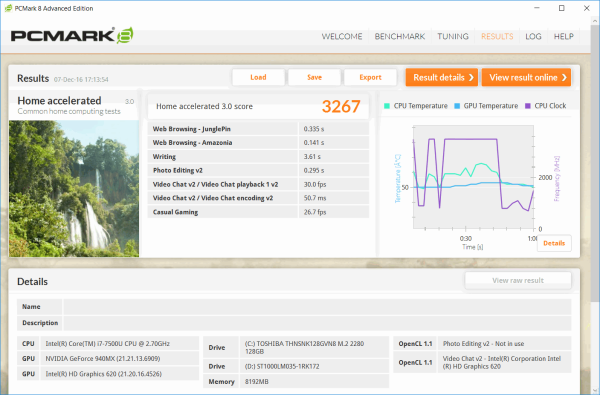Go to the Tuning tab
The width and height of the screenshot is (600, 395).
[453, 36]
